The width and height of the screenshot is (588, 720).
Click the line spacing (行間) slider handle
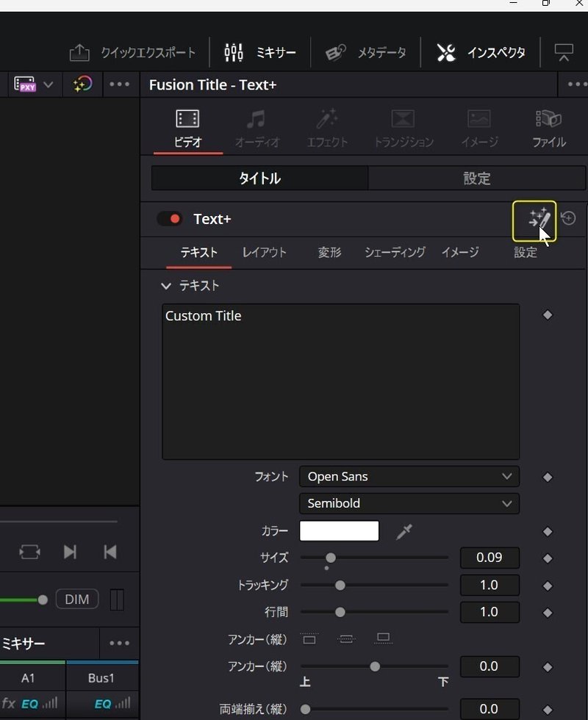pos(340,612)
